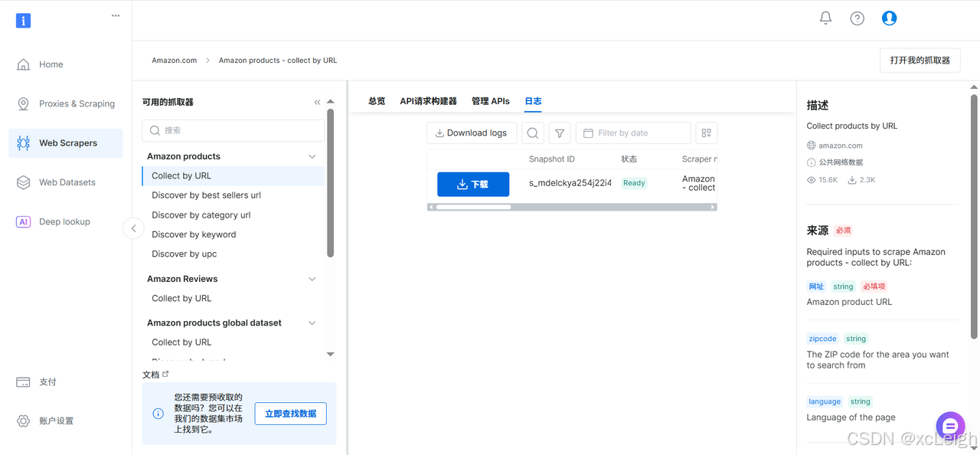Screen dimensions: 980x455
Task: Select Web Scrapers in the sidebar
Action: click(x=66, y=143)
